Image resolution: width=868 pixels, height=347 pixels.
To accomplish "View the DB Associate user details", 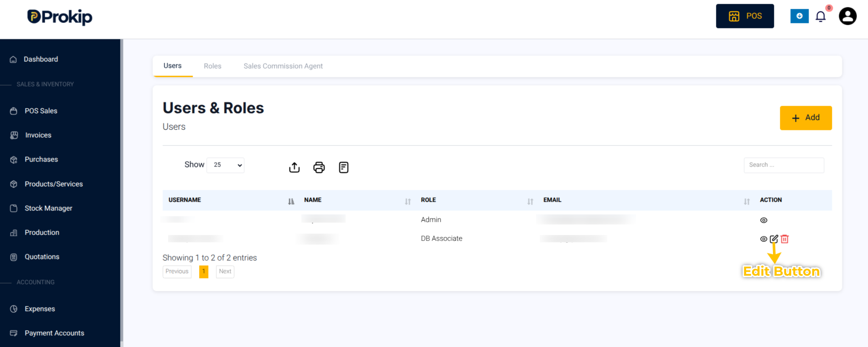I will coord(763,239).
